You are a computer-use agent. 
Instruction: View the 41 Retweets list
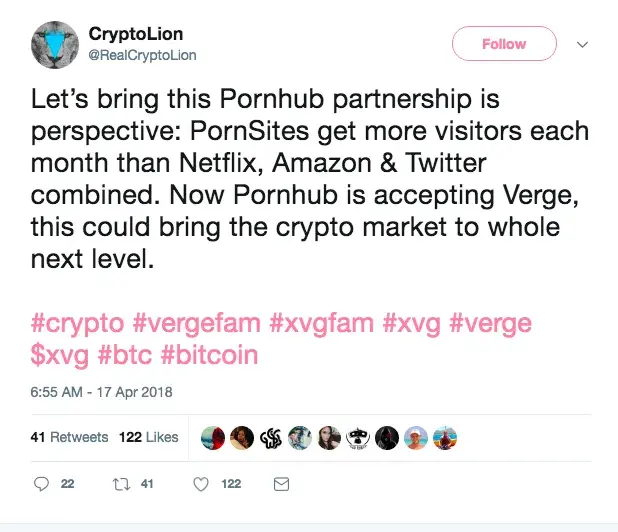pyautogui.click(x=69, y=437)
